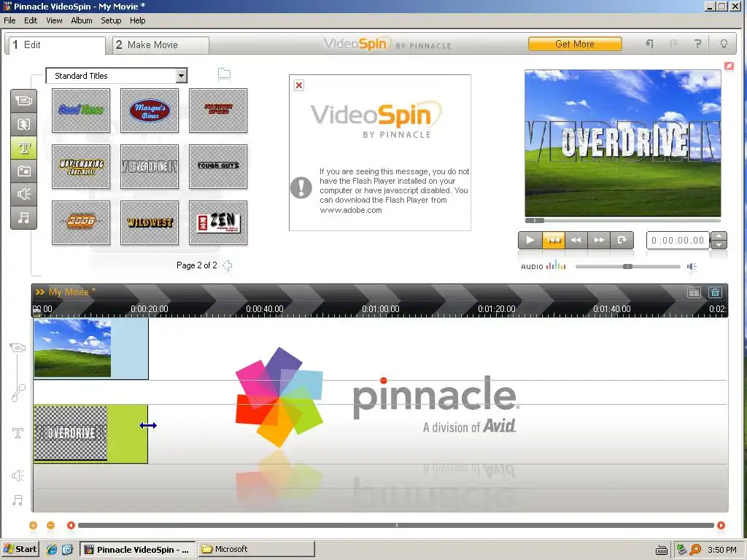Open the File menu
Viewport: 747px width, 560px height.
click(9, 20)
